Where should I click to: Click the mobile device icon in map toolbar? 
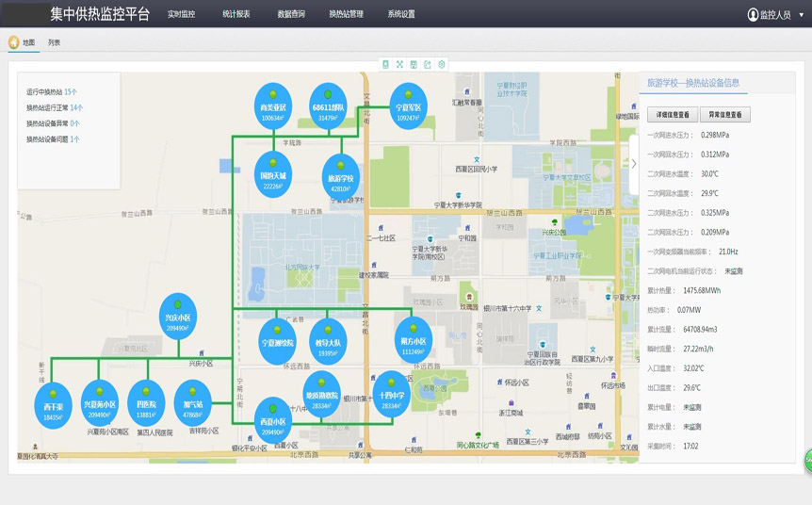click(385, 65)
